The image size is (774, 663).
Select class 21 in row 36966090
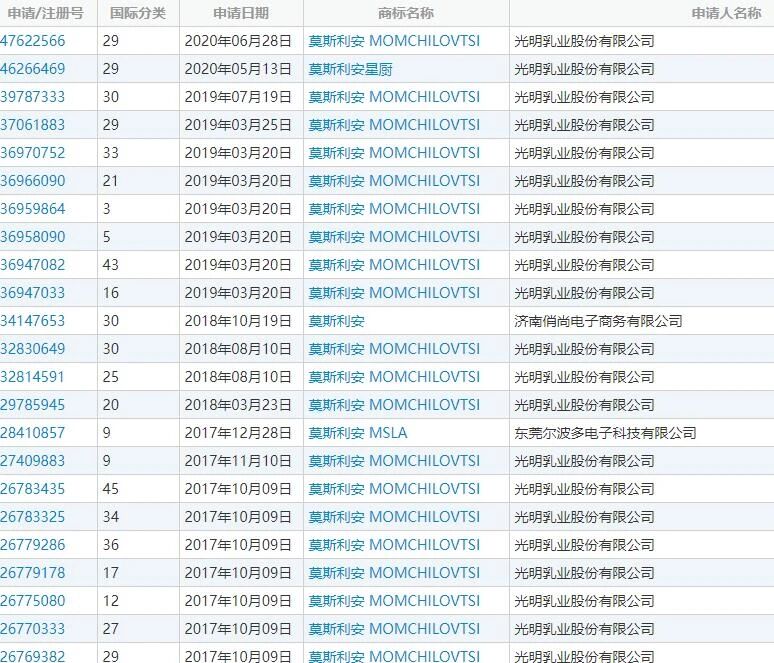click(111, 181)
